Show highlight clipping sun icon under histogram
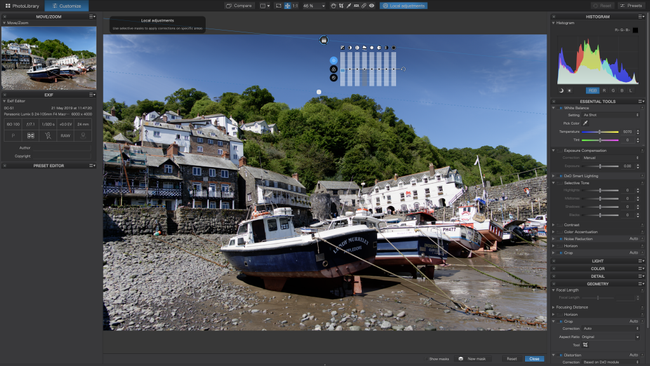This screenshot has height=366, width=650. click(570, 90)
